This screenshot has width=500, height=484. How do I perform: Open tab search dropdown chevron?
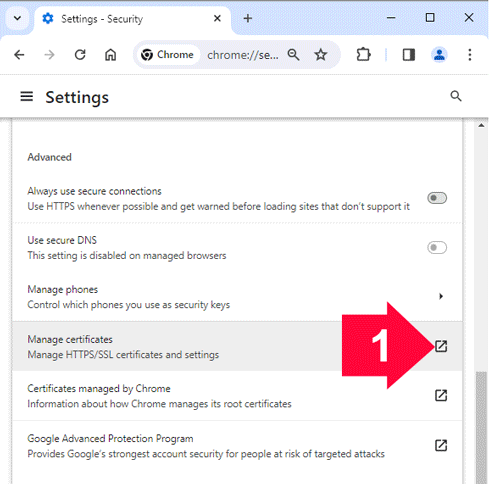pyautogui.click(x=17, y=18)
